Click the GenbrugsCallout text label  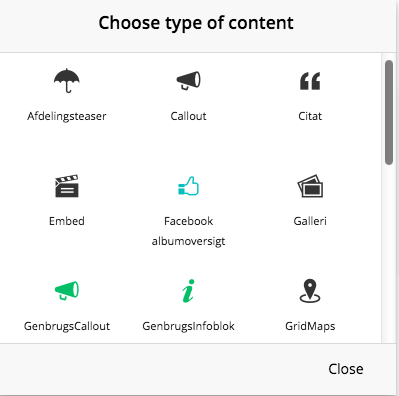67,326
